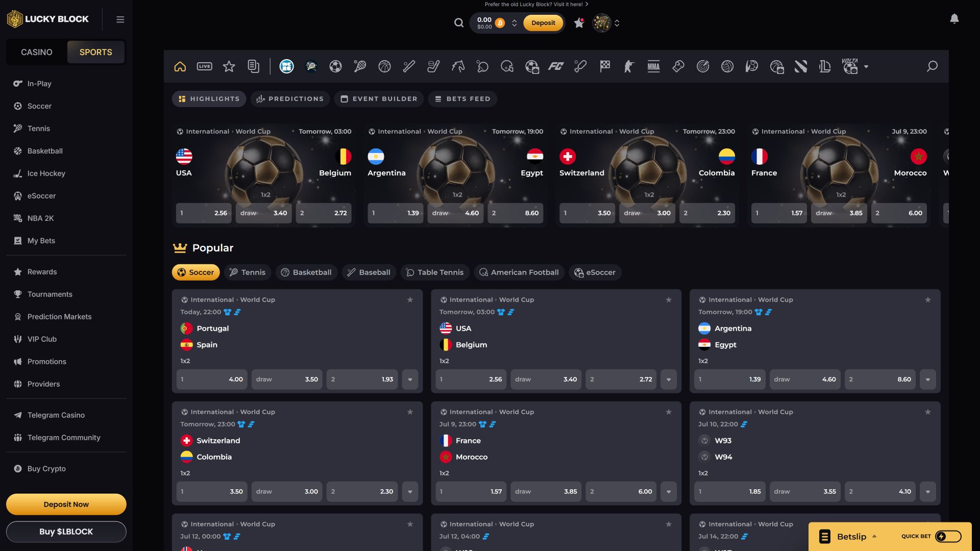Open the bet history documents icon
This screenshot has width=980, height=551.
pos(254,66)
